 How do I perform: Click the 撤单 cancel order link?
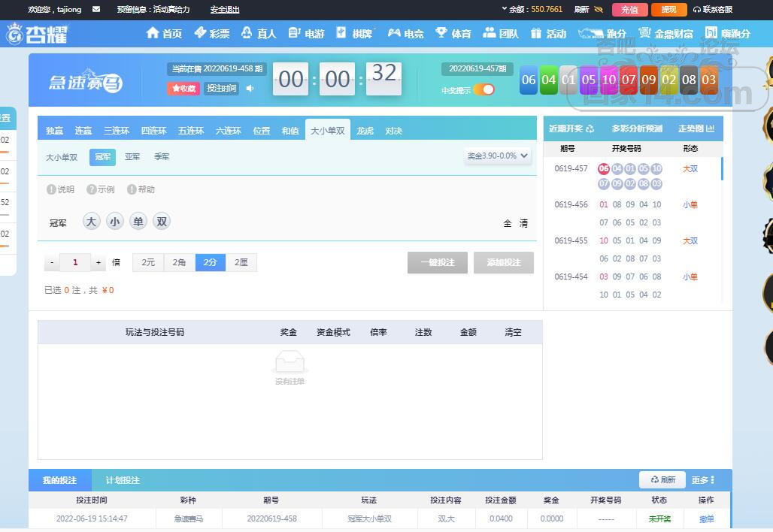pyautogui.click(x=706, y=518)
